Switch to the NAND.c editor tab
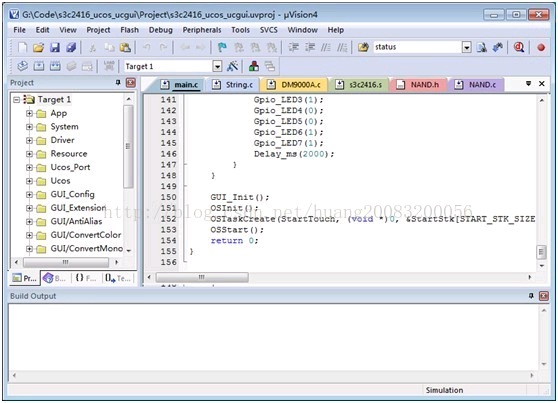The width and height of the screenshot is (558, 403). [x=476, y=85]
